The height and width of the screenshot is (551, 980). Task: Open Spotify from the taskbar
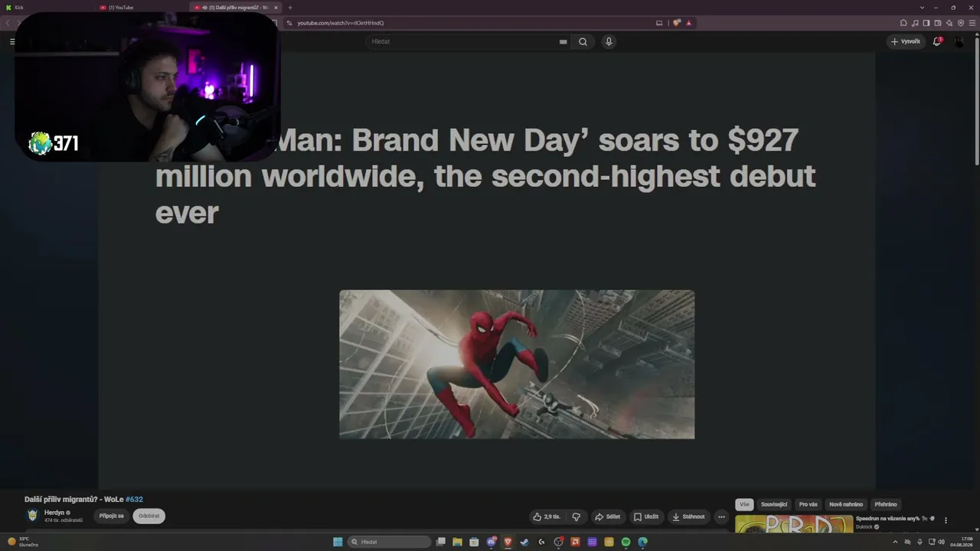pyautogui.click(x=626, y=542)
